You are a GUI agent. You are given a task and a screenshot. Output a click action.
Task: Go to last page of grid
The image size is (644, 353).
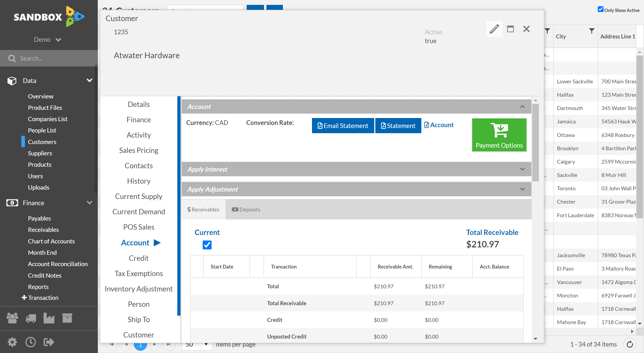pyautogui.click(x=168, y=345)
